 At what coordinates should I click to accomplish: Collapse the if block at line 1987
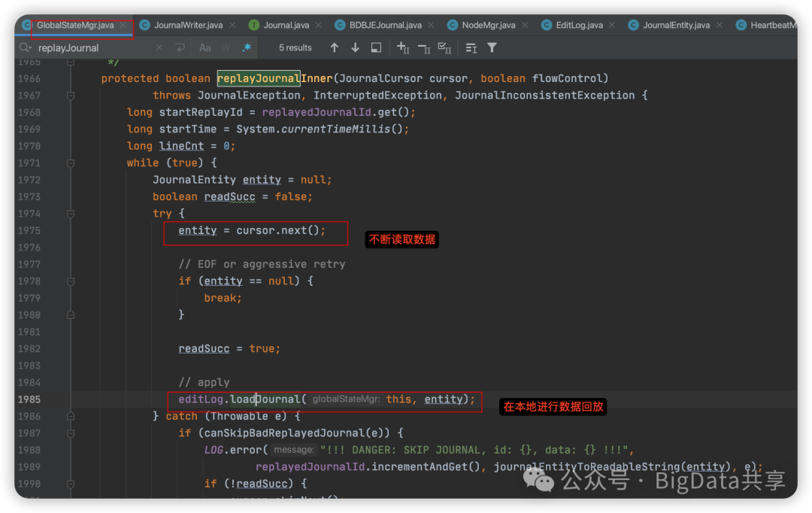tap(71, 433)
